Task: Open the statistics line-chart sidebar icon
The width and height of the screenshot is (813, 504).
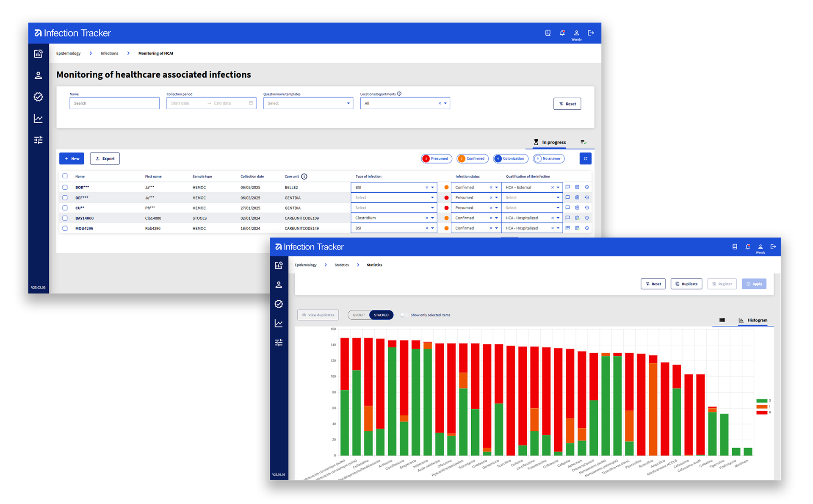Action: point(39,119)
